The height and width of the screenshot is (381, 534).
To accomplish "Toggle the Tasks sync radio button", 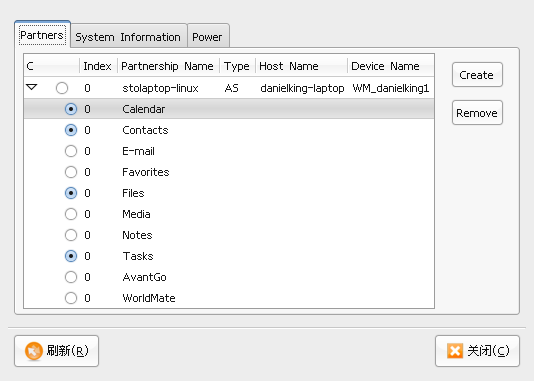I will (x=71, y=256).
